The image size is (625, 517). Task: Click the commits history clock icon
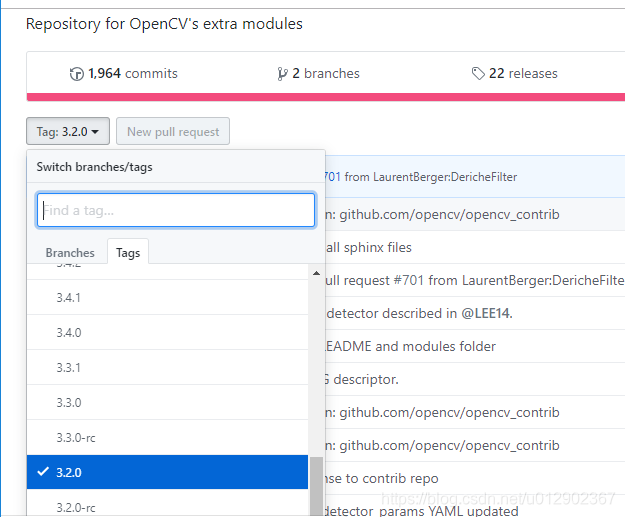click(x=77, y=74)
